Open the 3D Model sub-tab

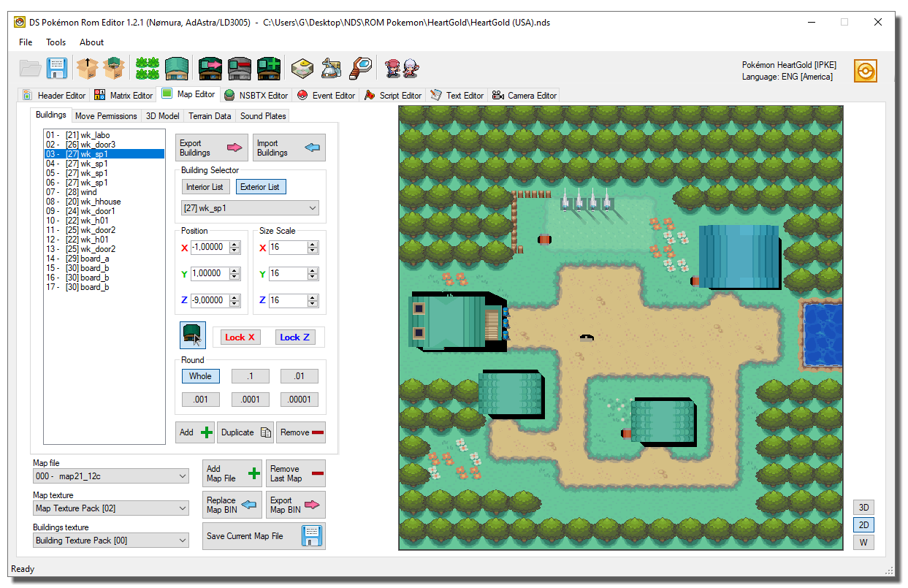coord(162,115)
